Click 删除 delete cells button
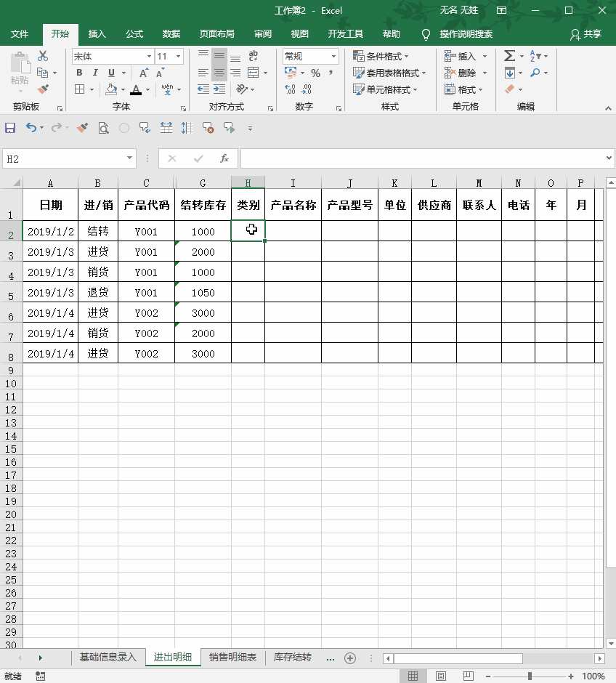 point(461,73)
